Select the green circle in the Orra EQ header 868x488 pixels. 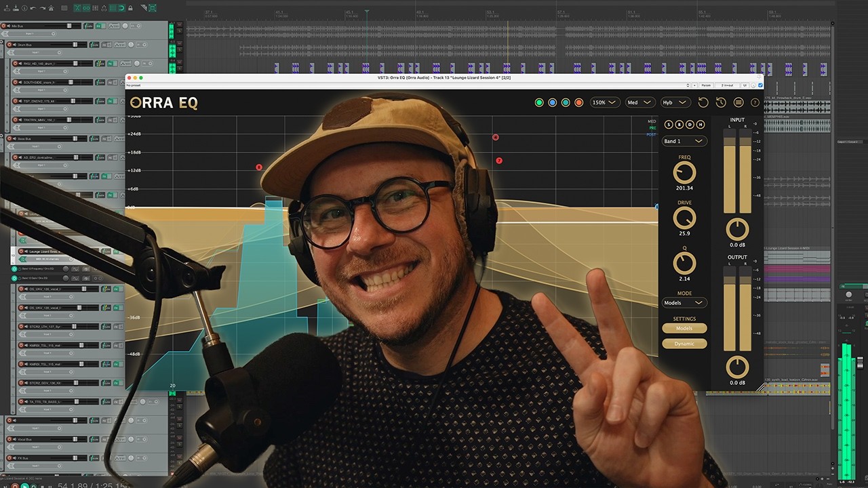pos(539,102)
